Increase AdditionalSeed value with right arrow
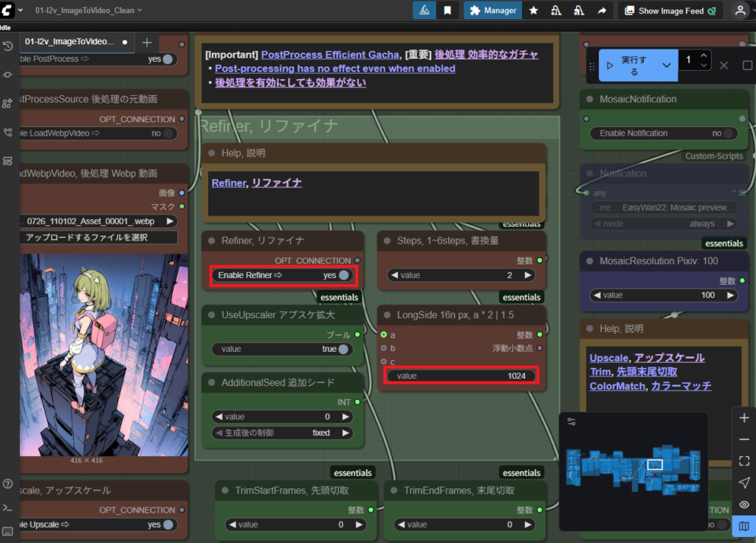 [346, 417]
